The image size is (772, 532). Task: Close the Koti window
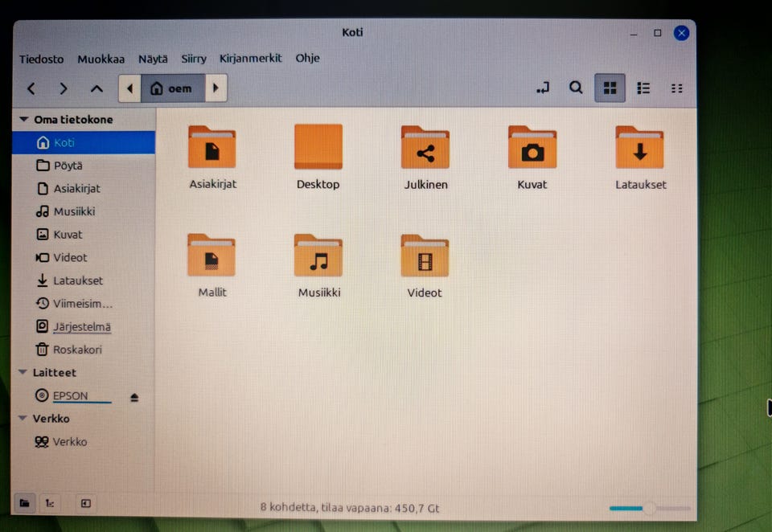[x=681, y=33]
